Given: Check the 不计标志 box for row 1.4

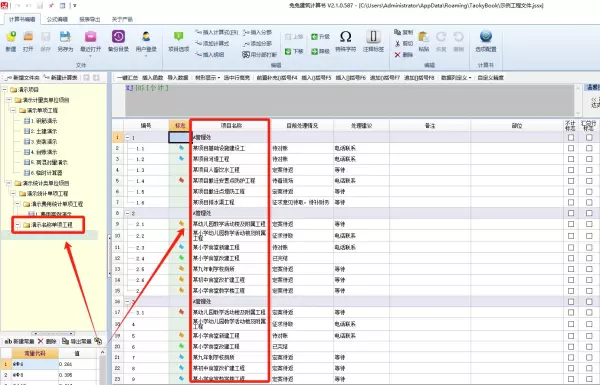Looking at the screenshot, I should tap(571, 181).
